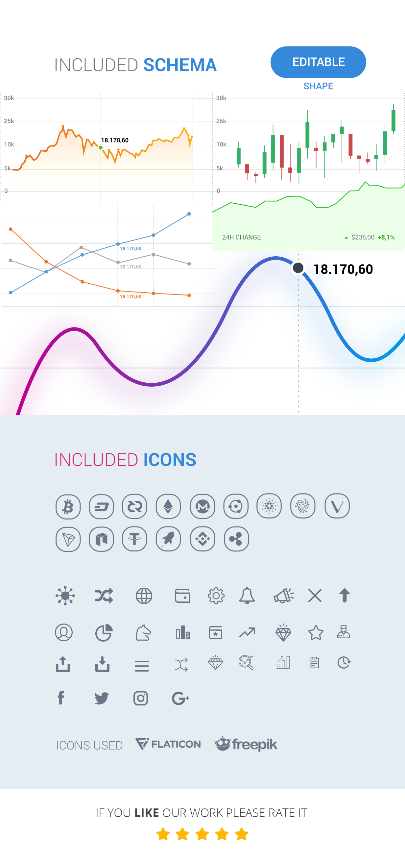The height and width of the screenshot is (868, 405).
Task: Select the pie chart icon
Action: [104, 632]
